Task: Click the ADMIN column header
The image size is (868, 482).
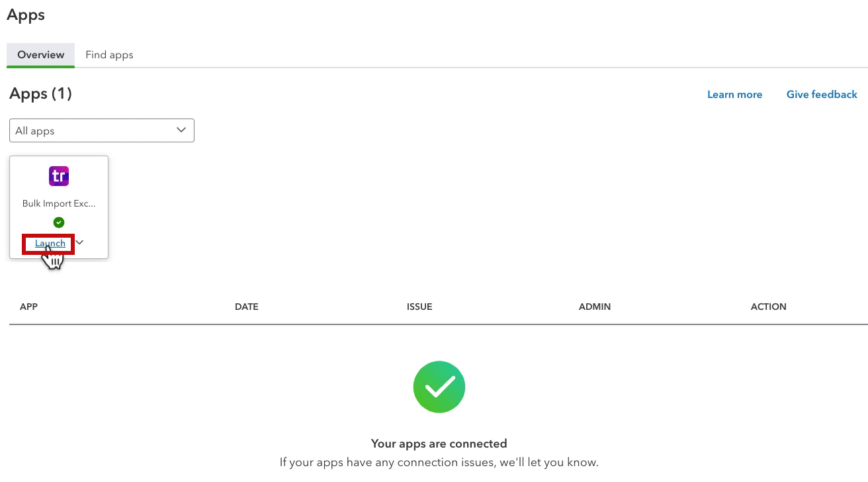Action: [595, 307]
